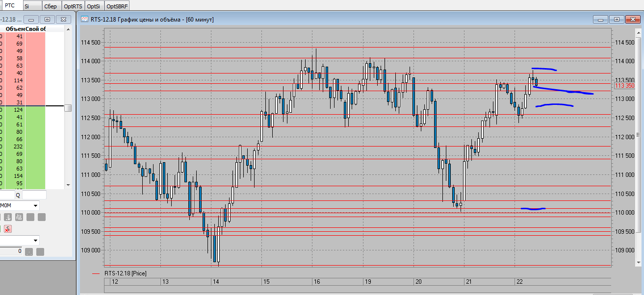The image size is (644, 295).
Task: Maximize the RTS-12.18 chart window
Action: (617, 20)
